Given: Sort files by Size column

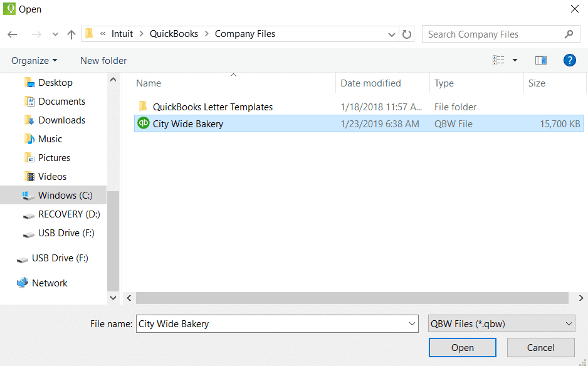Looking at the screenshot, I should [537, 83].
